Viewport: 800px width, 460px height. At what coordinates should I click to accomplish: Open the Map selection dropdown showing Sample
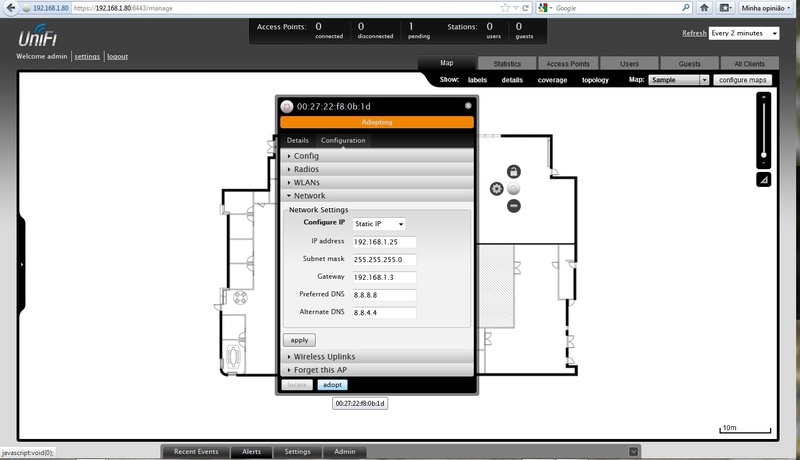pyautogui.click(x=679, y=80)
